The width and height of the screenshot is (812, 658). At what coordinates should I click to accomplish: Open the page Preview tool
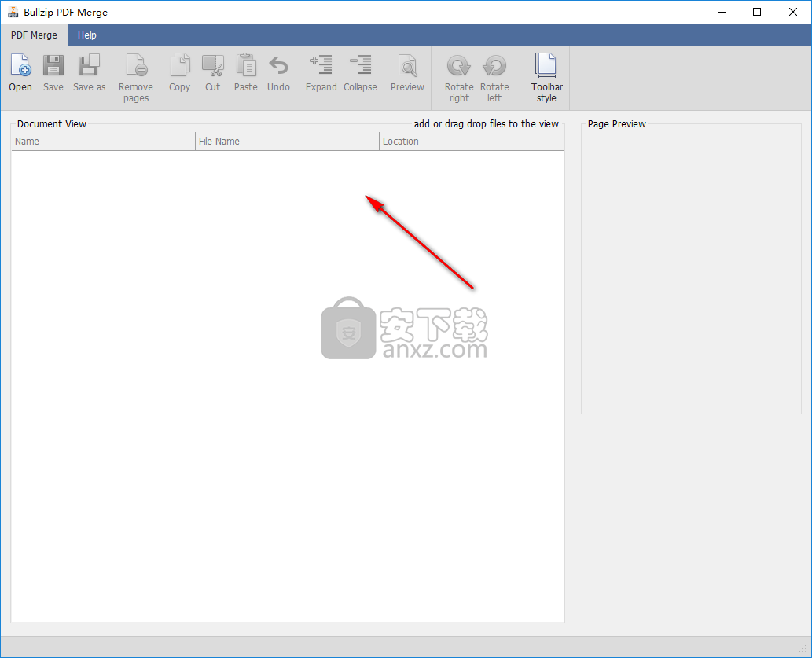(407, 72)
